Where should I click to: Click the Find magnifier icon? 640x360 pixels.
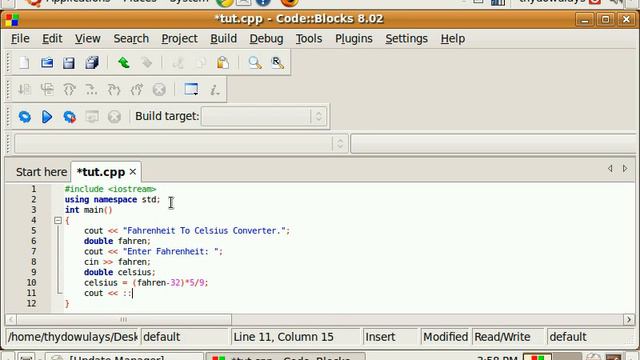point(255,63)
